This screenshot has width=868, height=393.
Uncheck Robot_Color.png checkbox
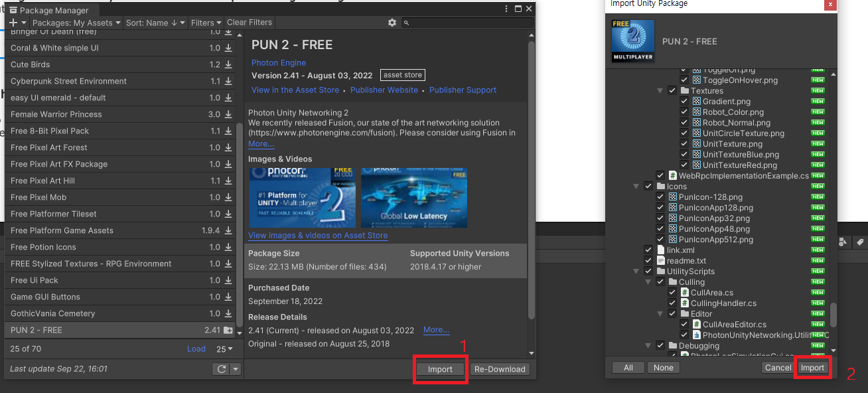tap(684, 112)
